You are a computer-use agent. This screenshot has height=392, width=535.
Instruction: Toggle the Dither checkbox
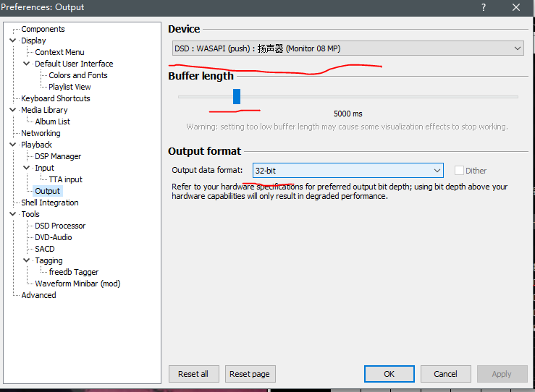[459, 171]
